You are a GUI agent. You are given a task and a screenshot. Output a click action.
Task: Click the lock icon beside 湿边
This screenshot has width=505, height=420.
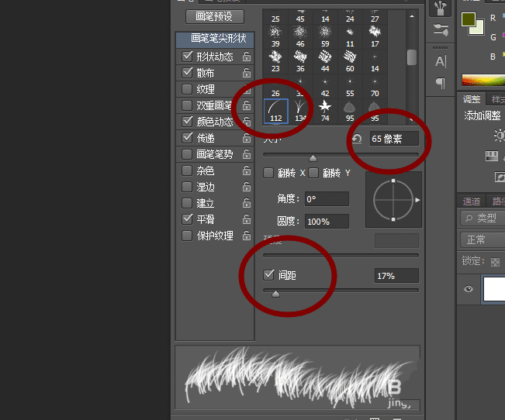click(247, 187)
